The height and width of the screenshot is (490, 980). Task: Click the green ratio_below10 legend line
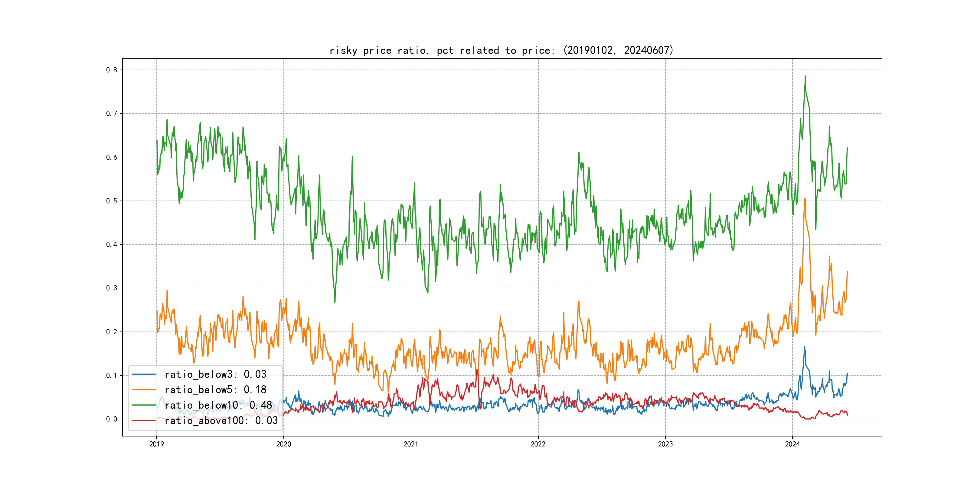tap(144, 405)
